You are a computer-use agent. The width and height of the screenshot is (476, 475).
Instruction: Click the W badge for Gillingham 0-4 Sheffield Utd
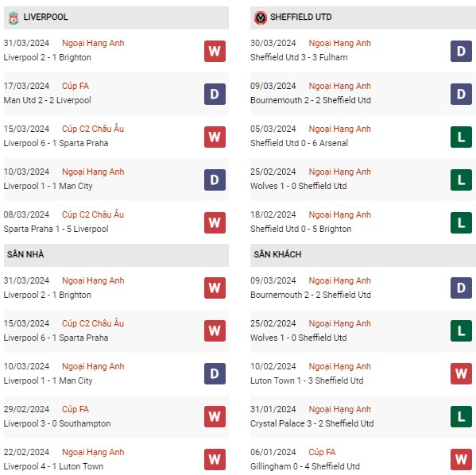click(461, 459)
